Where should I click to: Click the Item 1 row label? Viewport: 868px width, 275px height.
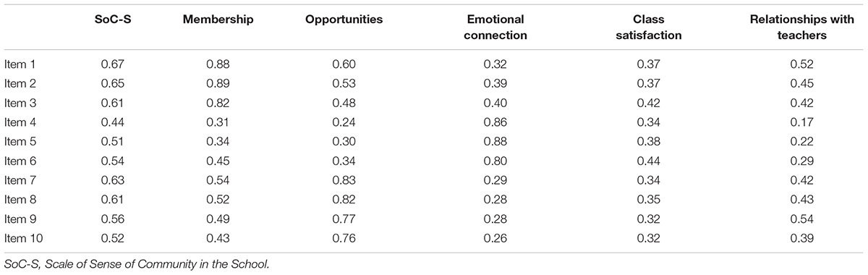point(21,64)
